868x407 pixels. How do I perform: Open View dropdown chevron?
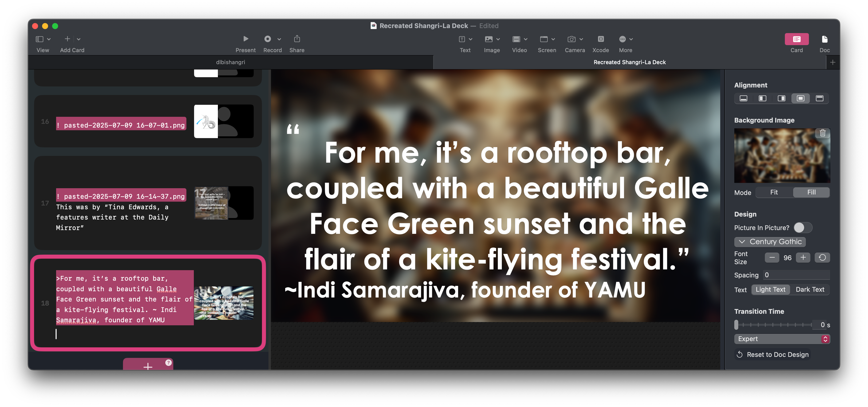49,39
